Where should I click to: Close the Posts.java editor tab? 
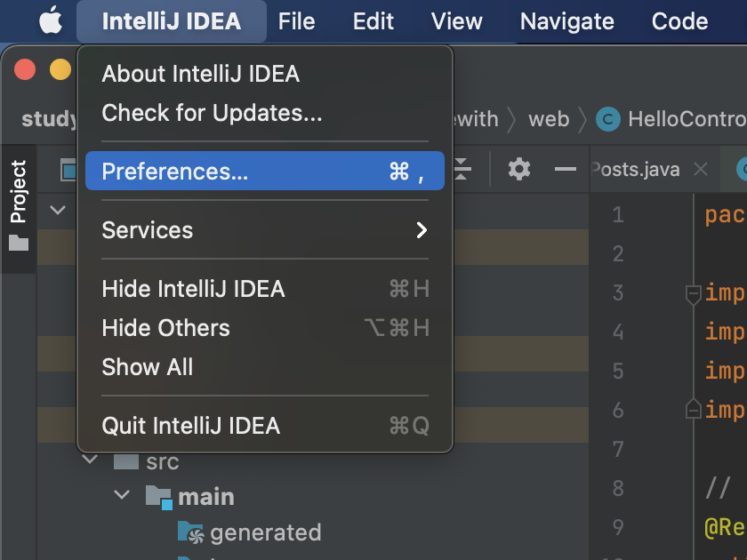(701, 168)
